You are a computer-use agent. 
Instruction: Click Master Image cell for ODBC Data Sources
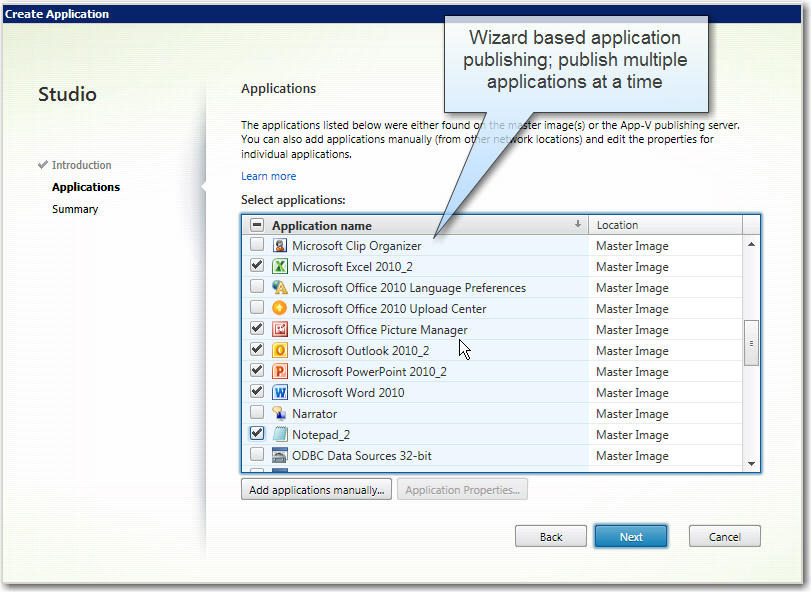(632, 456)
